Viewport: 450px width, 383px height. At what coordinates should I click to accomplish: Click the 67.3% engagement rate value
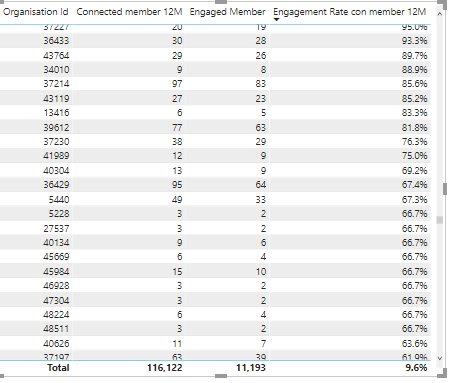[x=414, y=199]
